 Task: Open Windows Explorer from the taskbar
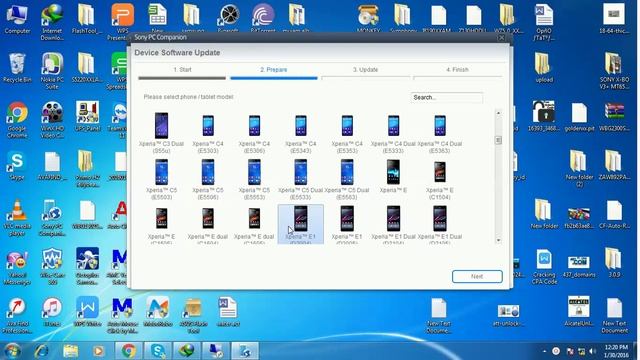71,351
